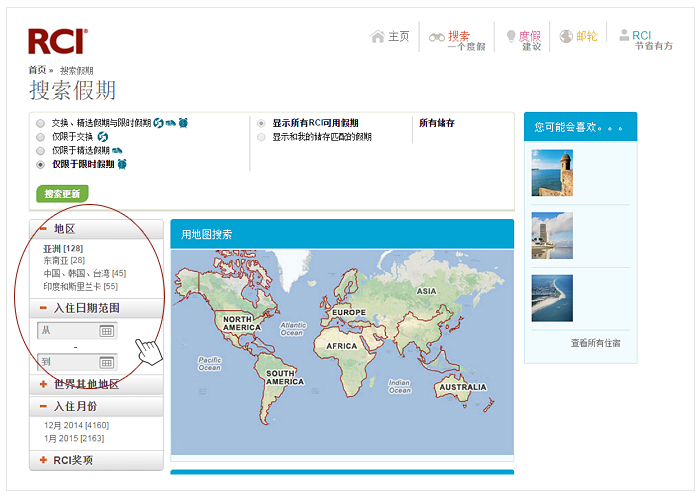
Task: Open 搜索一个度假 navigation item
Action: [x=466, y=40]
